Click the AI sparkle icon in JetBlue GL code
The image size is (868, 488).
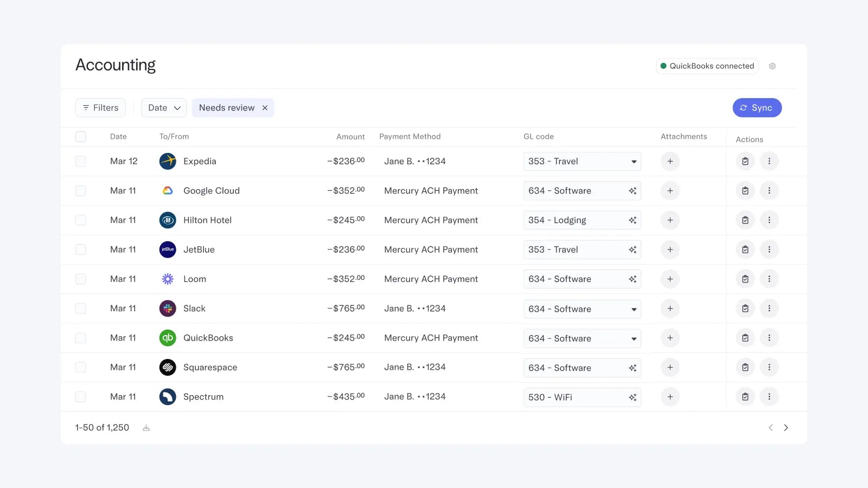[632, 250]
